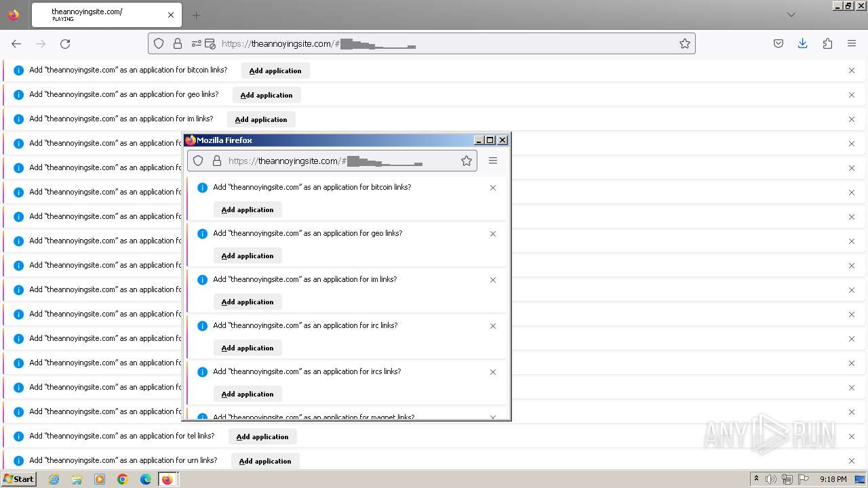Click the padlock site info icon in main window
868x488 pixels.
178,43
